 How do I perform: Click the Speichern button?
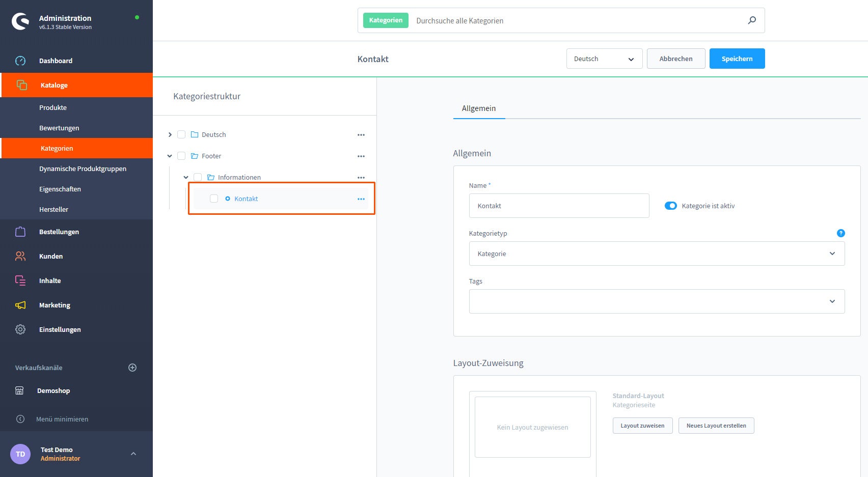click(737, 59)
